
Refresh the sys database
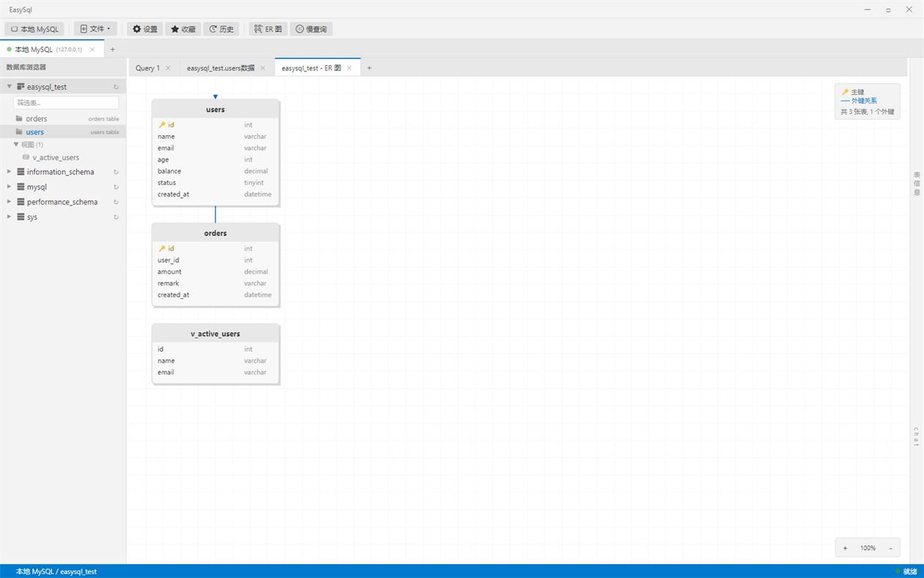coord(116,217)
